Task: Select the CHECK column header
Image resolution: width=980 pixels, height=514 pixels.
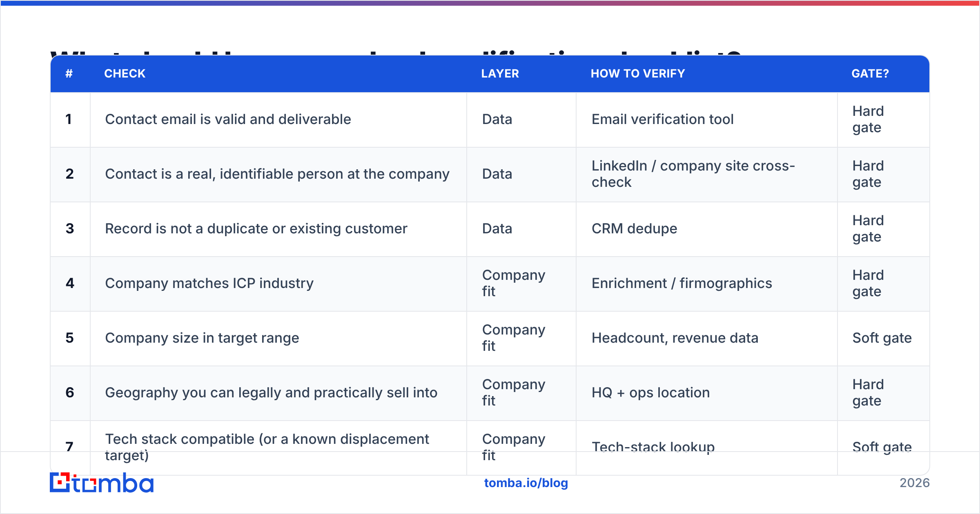Action: click(x=125, y=73)
